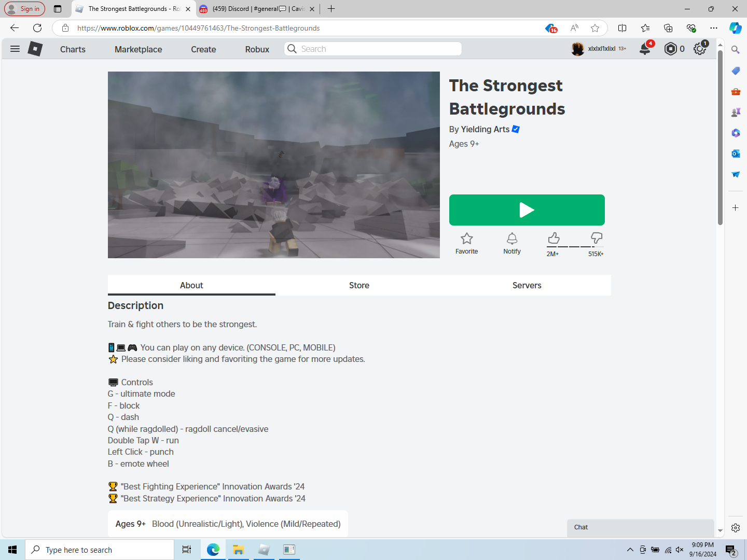The height and width of the screenshot is (560, 747).
Task: Click the game preview thumbnail image
Action: tap(274, 165)
